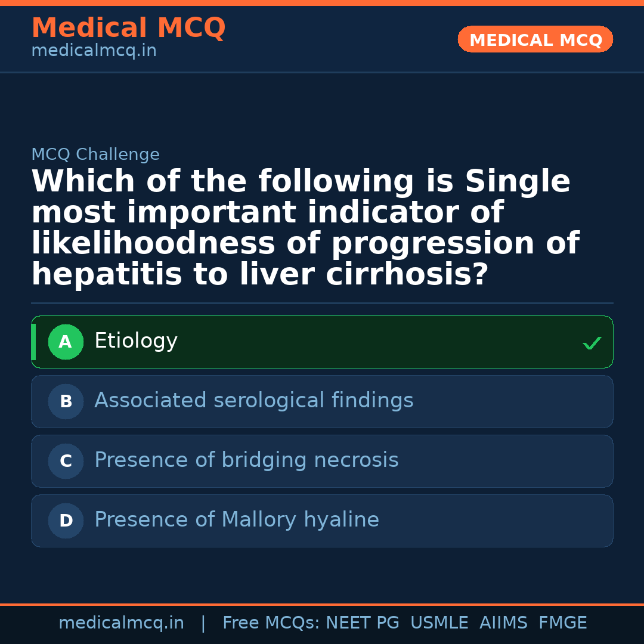Choose "Associated serological findings" answer text
644x644 pixels.
point(253,401)
